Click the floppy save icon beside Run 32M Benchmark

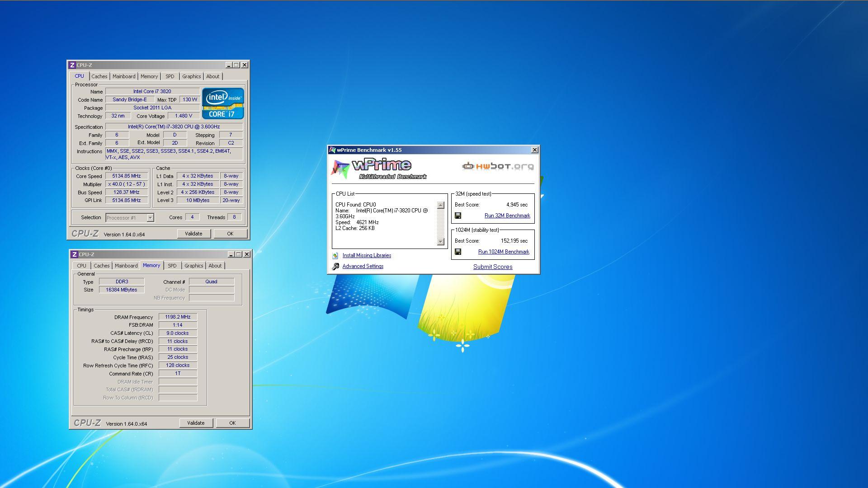click(x=458, y=216)
